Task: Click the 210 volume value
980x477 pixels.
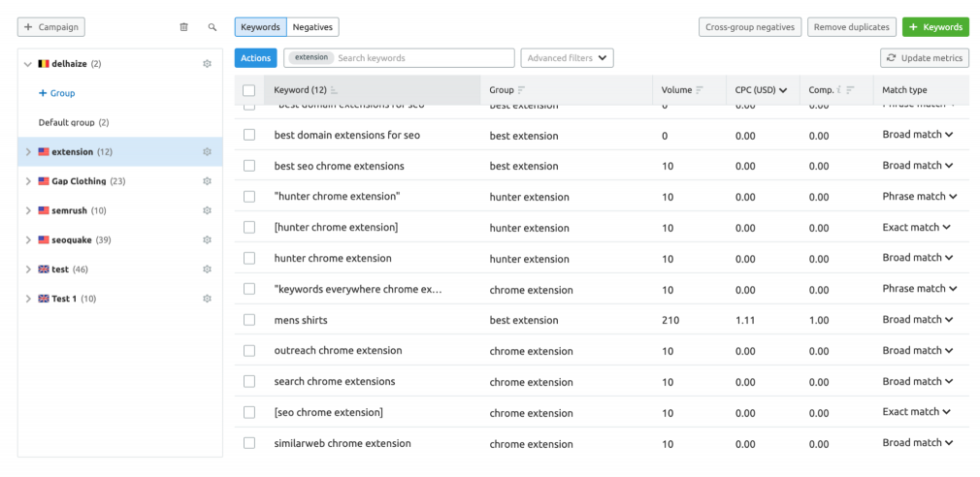Action: point(670,320)
